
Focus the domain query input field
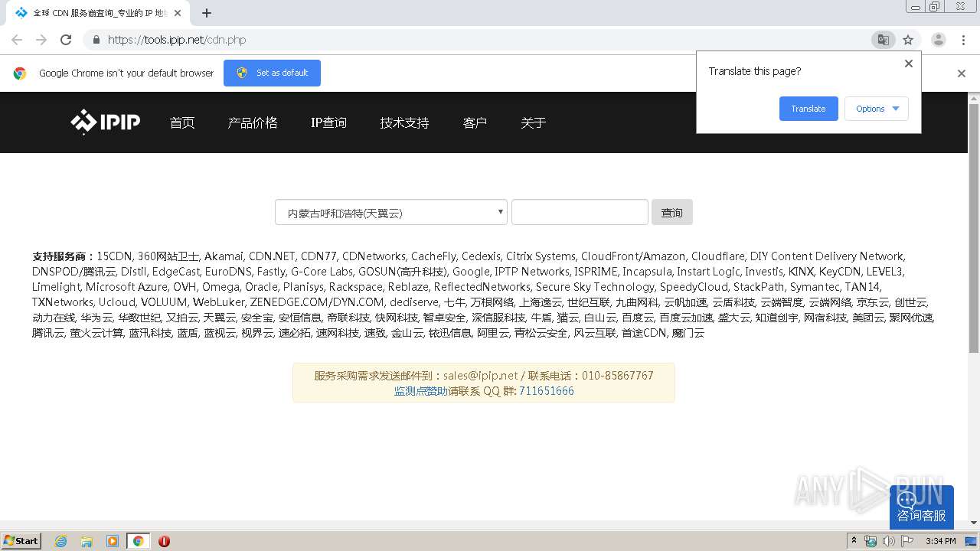[x=580, y=212]
